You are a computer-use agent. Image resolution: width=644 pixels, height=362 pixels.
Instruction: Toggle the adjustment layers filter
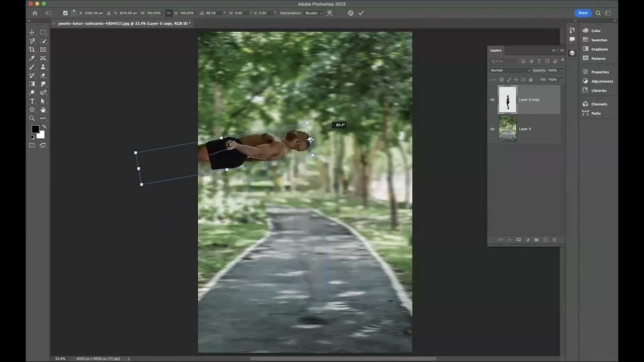pyautogui.click(x=531, y=61)
